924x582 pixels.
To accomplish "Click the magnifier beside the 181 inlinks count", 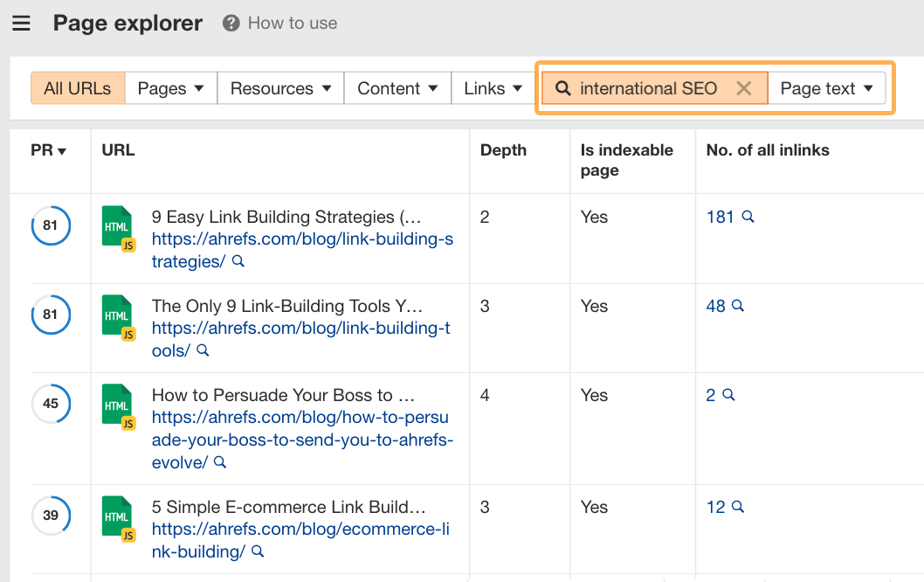I will click(x=747, y=218).
